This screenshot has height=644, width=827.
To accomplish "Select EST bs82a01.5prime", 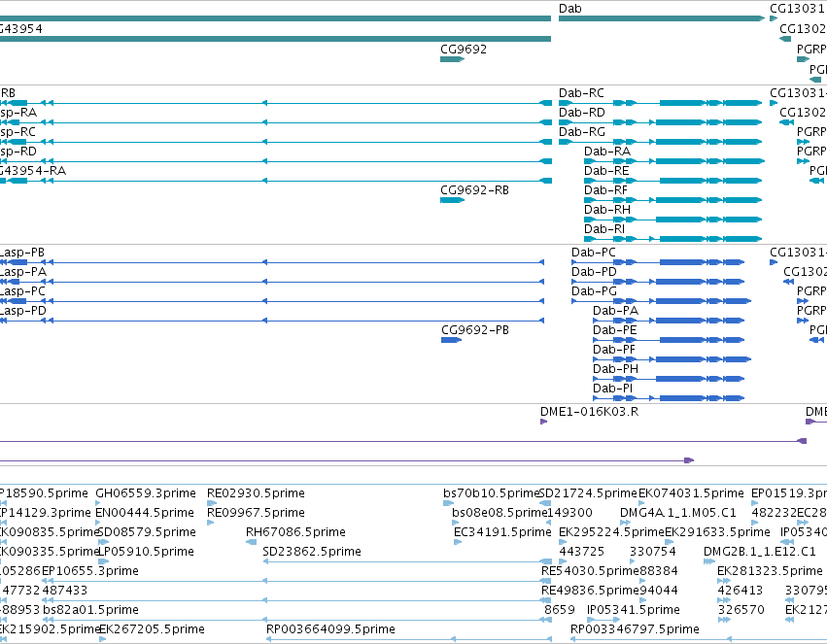I will tap(90, 610).
